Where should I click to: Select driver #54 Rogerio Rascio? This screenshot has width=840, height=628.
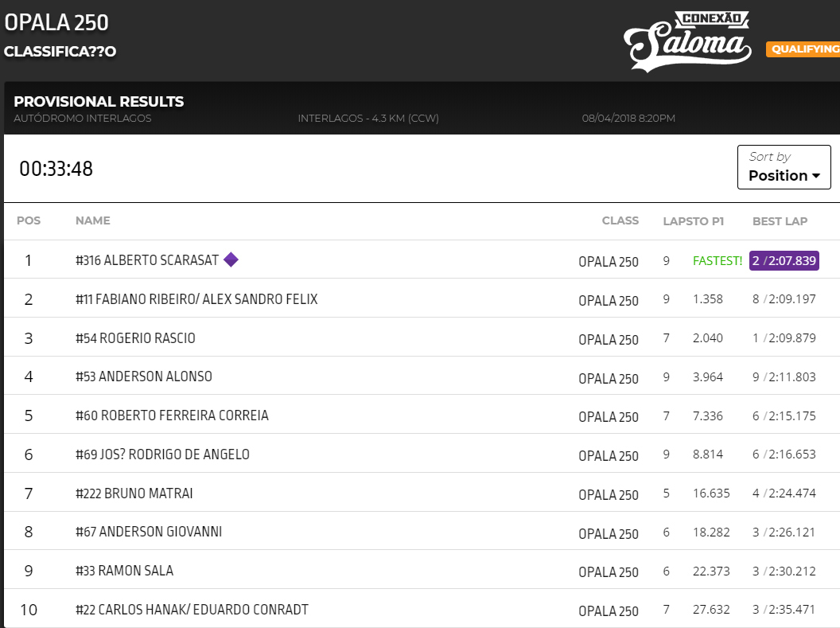[x=135, y=338]
